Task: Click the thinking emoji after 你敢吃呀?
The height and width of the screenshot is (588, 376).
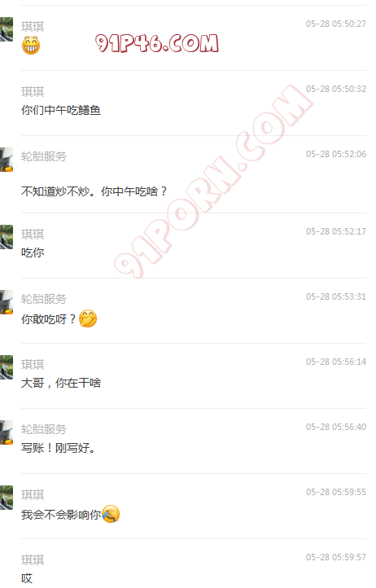Action: (x=88, y=318)
